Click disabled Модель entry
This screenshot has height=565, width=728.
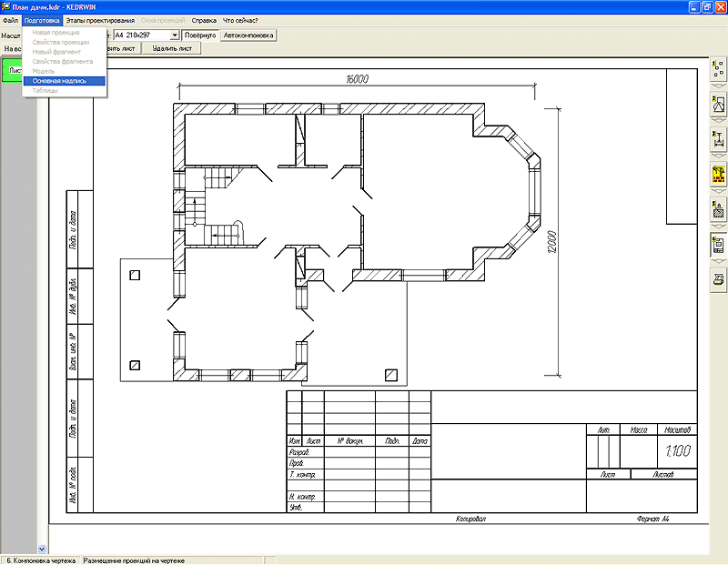point(64,71)
